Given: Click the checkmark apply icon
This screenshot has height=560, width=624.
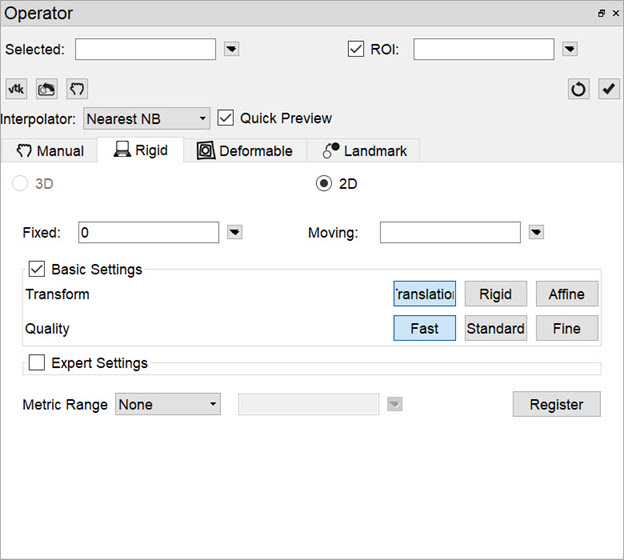Looking at the screenshot, I should (609, 89).
